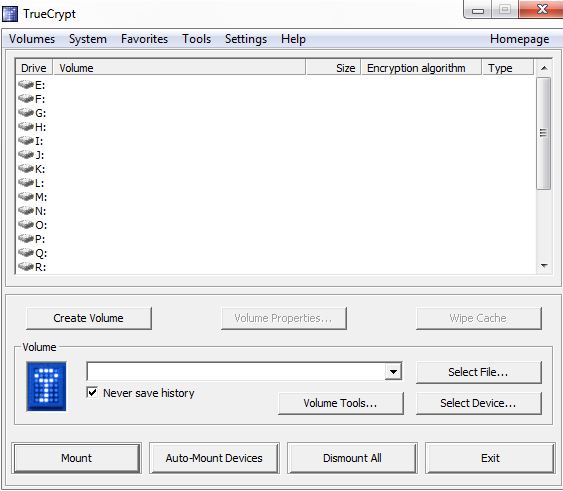Select the N: drive icon
This screenshot has width=563, height=491.
pyautogui.click(x=26, y=210)
